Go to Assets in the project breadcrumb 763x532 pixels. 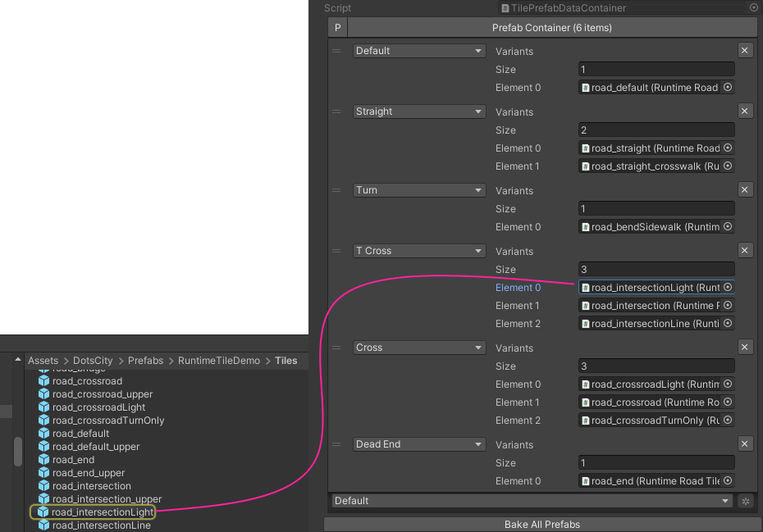click(43, 361)
